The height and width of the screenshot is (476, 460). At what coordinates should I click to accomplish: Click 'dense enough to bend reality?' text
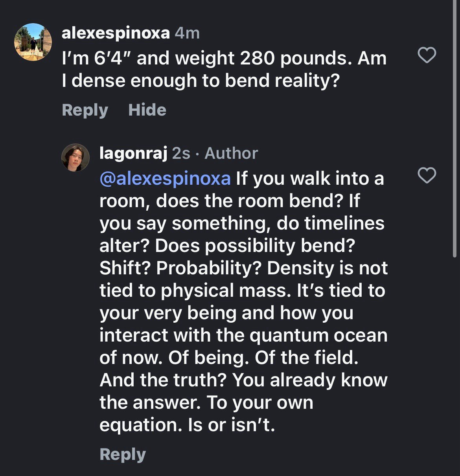[x=205, y=81]
